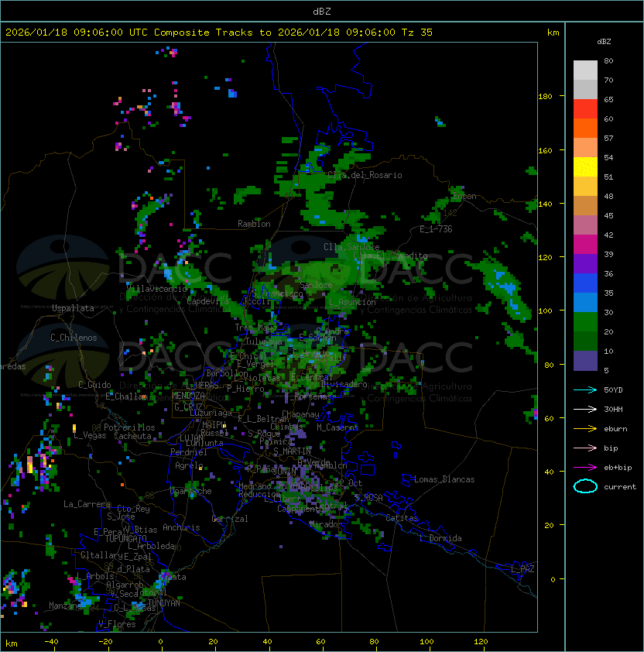Click the 'L_Asuncion' map label
Image resolution: width=644 pixels, height=652 pixels.
tap(352, 302)
